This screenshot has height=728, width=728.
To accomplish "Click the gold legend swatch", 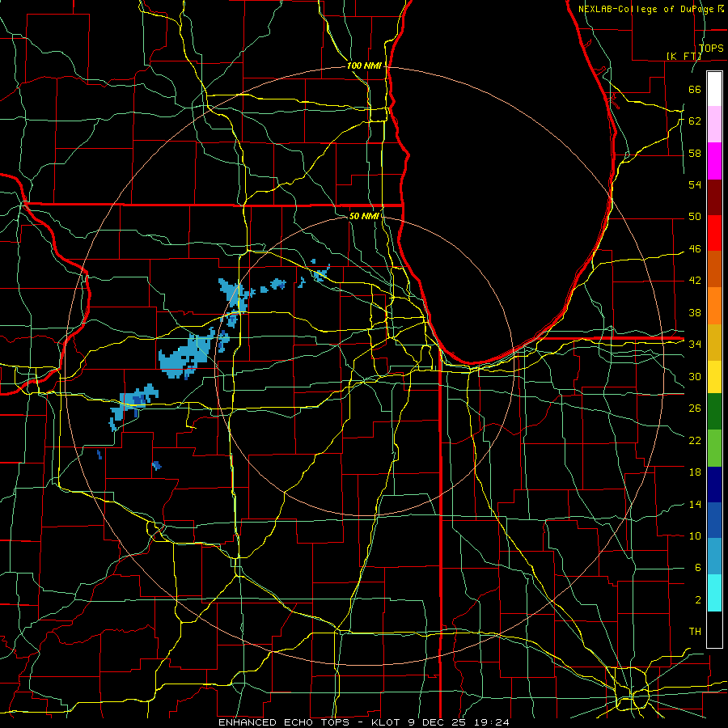I will coord(714,342).
